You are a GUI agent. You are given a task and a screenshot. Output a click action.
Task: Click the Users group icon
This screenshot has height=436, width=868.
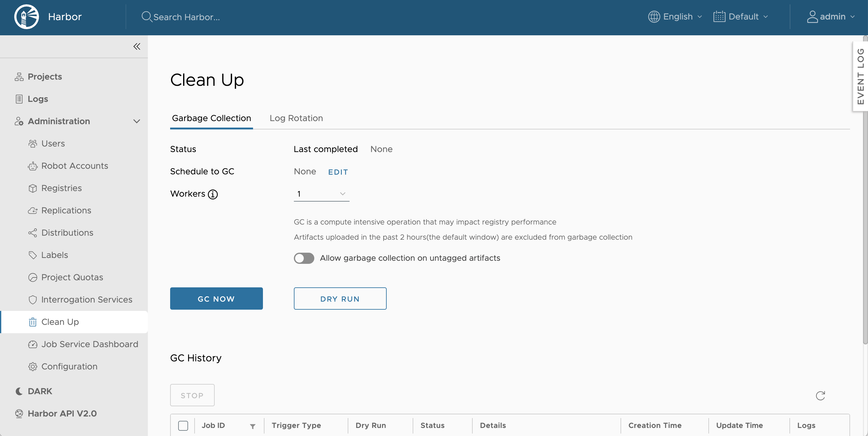click(33, 144)
